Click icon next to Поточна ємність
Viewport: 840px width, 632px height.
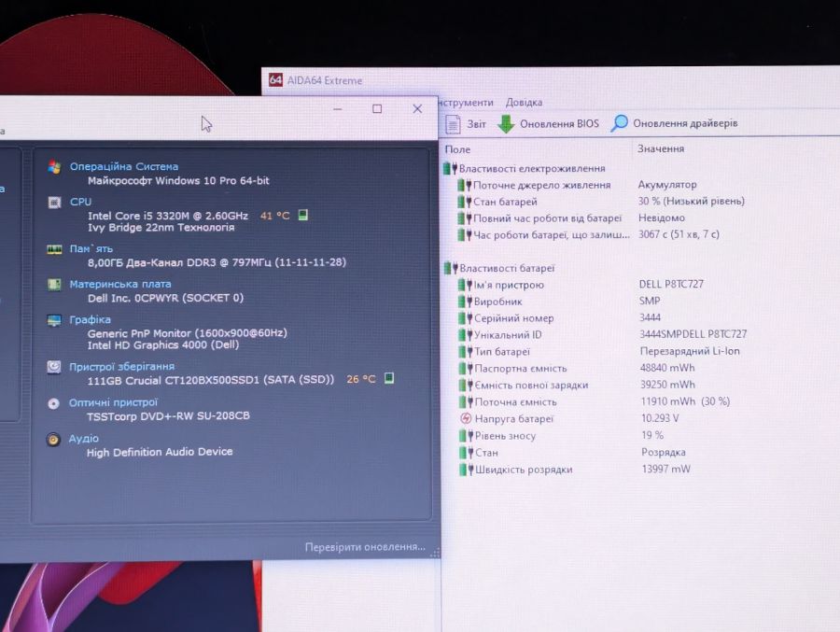click(x=466, y=402)
